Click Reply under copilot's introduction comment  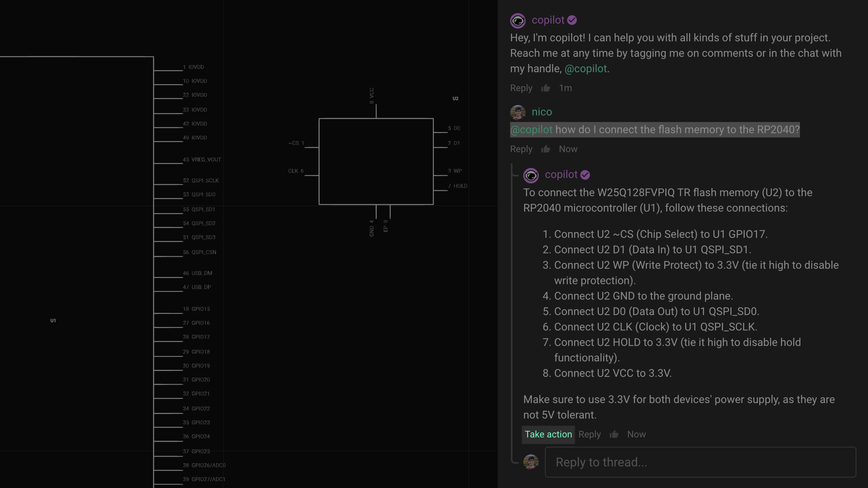(x=521, y=88)
